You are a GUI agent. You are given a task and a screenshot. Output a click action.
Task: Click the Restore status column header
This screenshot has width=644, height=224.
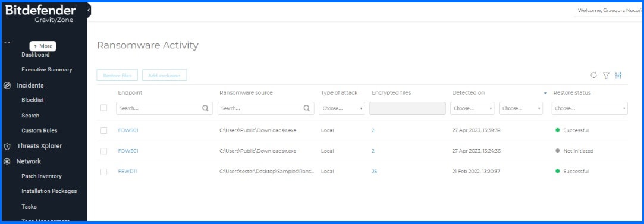click(x=572, y=93)
